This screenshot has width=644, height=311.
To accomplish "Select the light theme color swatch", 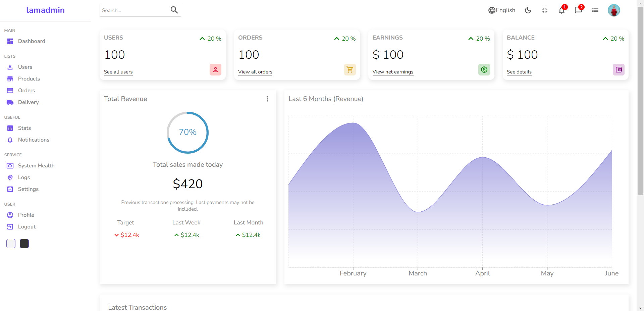I will point(11,244).
